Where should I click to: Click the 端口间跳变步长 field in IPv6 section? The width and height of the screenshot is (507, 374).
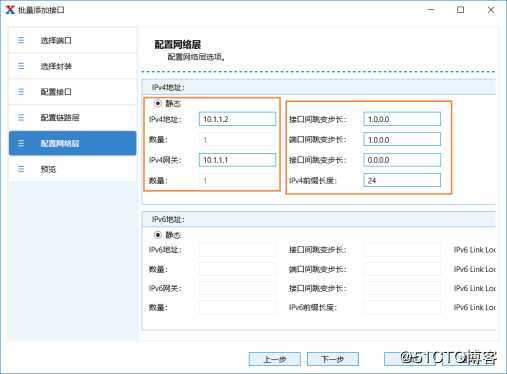click(402, 269)
